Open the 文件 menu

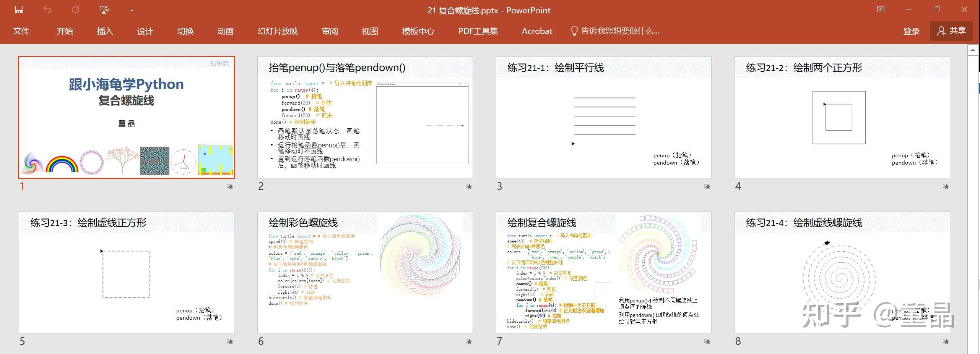(21, 31)
